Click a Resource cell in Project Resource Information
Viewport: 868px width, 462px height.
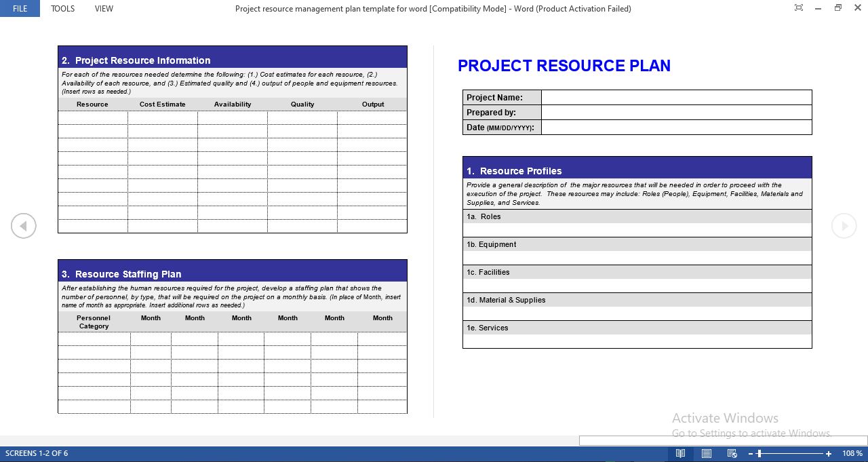click(x=92, y=117)
